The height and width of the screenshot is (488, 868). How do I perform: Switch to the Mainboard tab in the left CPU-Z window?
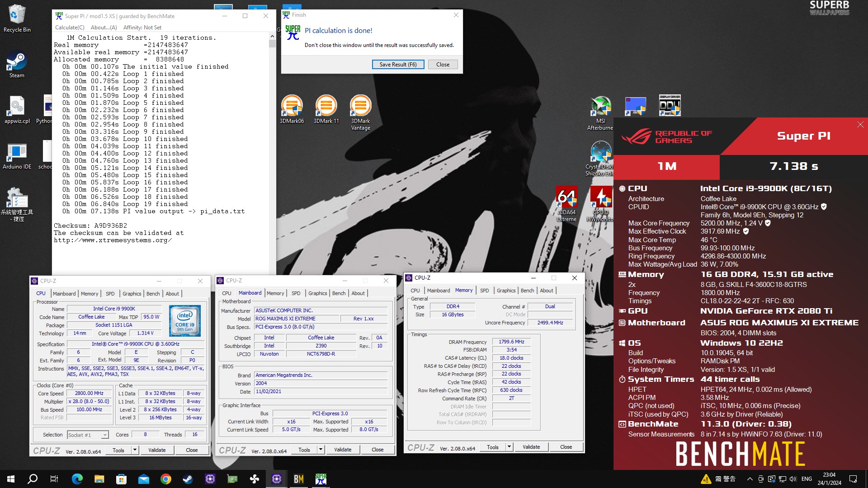point(64,294)
